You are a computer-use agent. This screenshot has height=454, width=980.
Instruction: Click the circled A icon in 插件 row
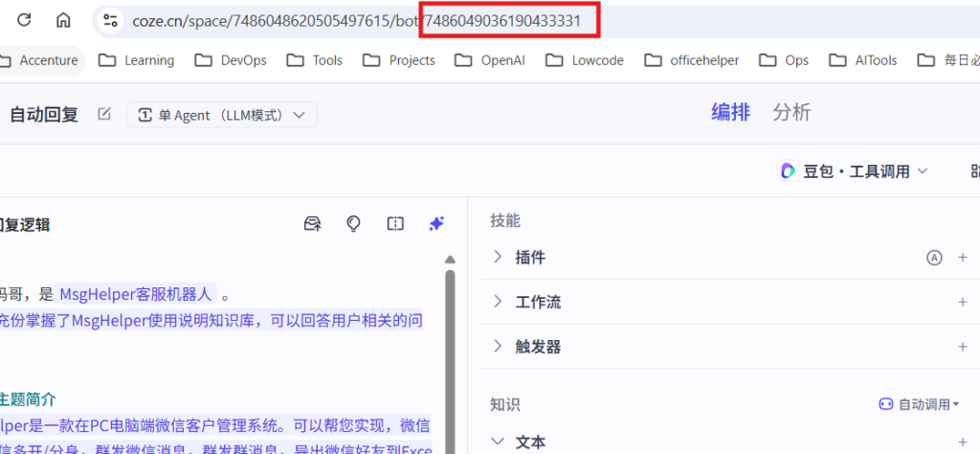[x=934, y=258]
